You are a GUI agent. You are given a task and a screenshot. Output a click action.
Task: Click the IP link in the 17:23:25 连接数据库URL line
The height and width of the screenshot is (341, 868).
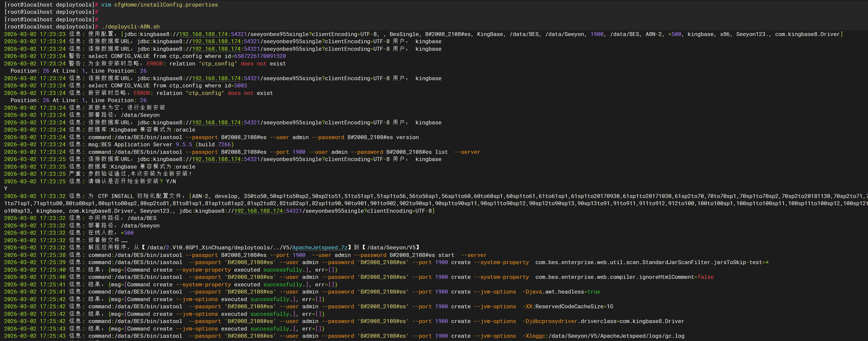(x=216, y=159)
